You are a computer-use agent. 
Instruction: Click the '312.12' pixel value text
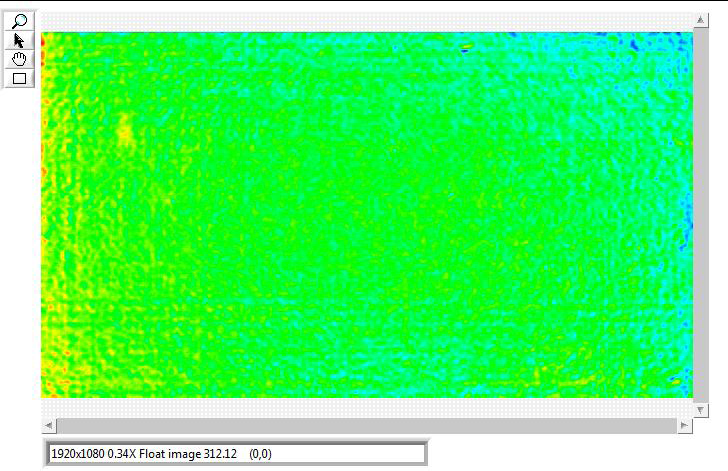220,454
